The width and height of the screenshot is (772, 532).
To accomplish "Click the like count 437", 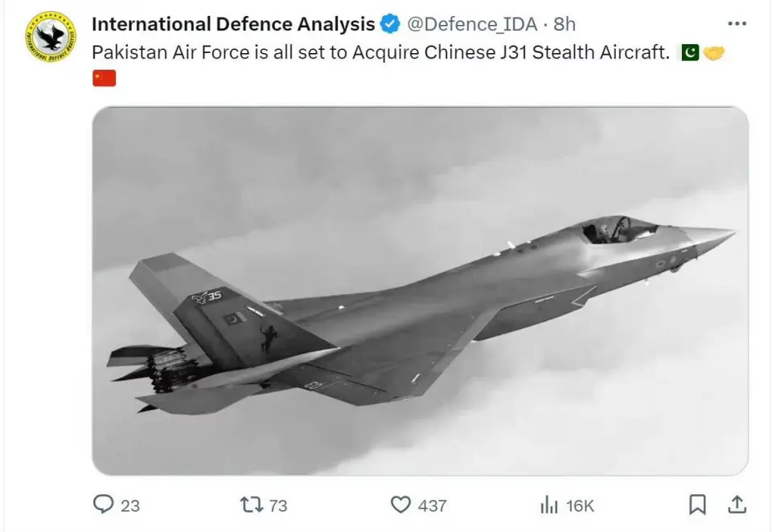I will click(x=432, y=505).
